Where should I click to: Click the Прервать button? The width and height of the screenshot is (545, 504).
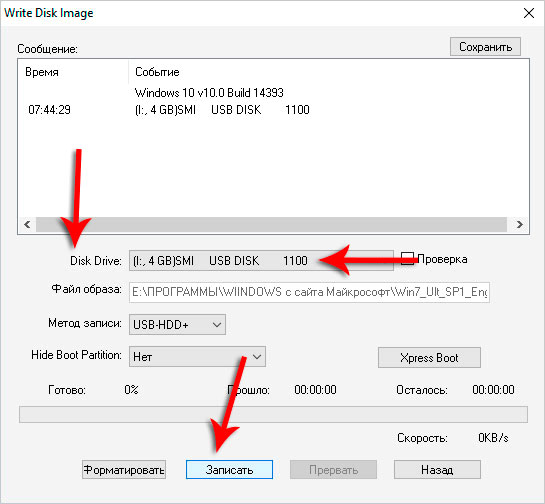[x=333, y=470]
